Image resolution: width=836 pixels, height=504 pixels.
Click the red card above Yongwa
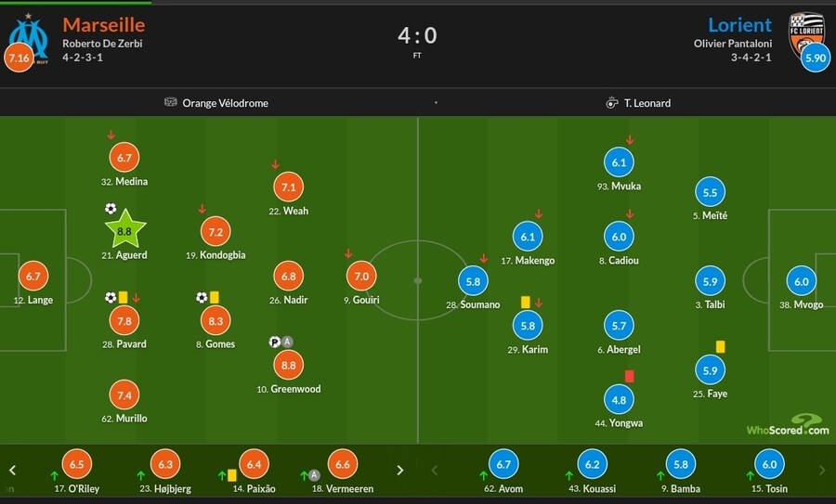coord(629,376)
